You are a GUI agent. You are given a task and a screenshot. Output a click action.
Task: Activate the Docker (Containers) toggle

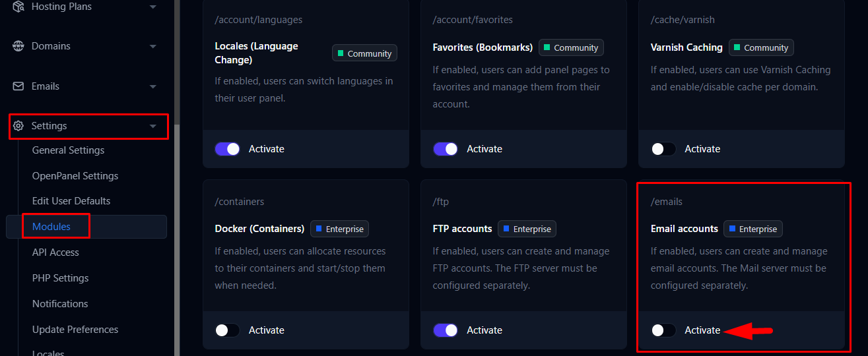pos(228,330)
